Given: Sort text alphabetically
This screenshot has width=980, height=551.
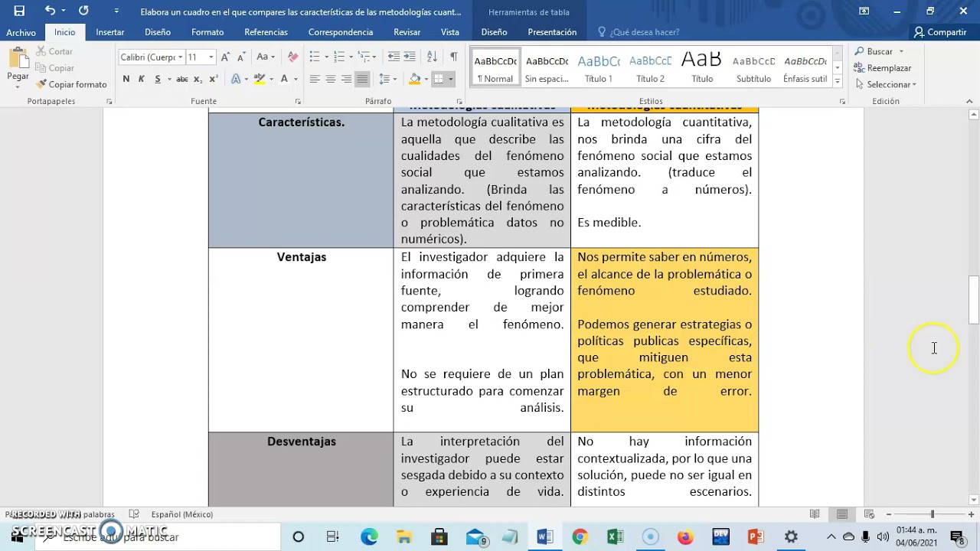Looking at the screenshot, I should click(432, 57).
